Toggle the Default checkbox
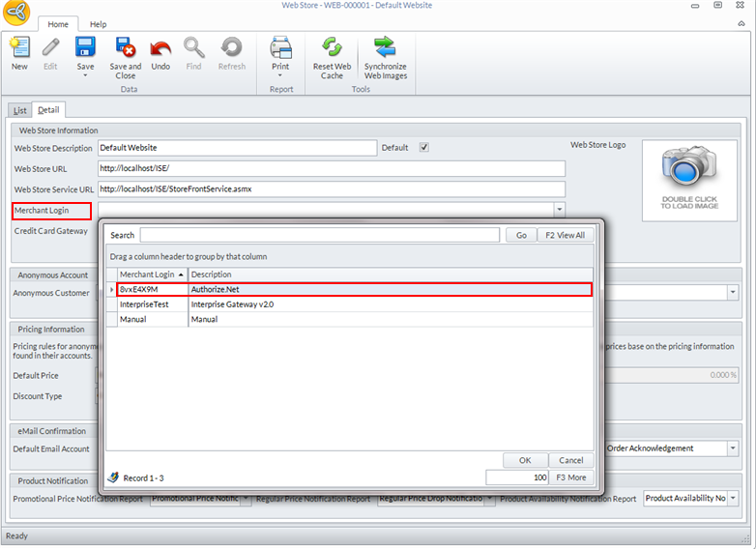Viewport: 756px width, 549px height. [x=423, y=148]
